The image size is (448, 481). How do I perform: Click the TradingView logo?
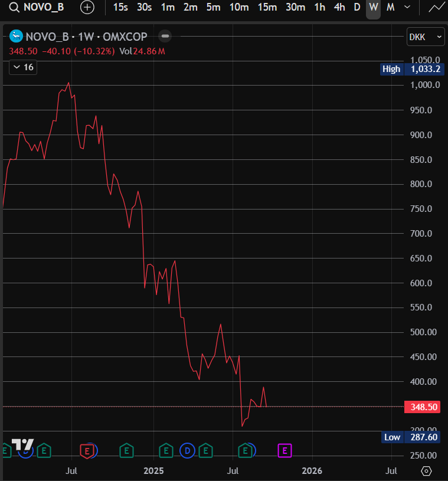click(22, 445)
